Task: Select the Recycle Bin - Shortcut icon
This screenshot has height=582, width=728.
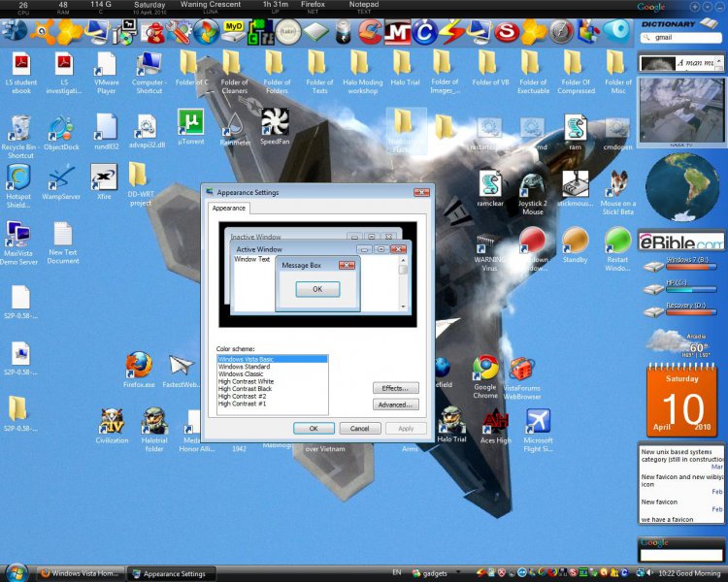Action: point(20,137)
